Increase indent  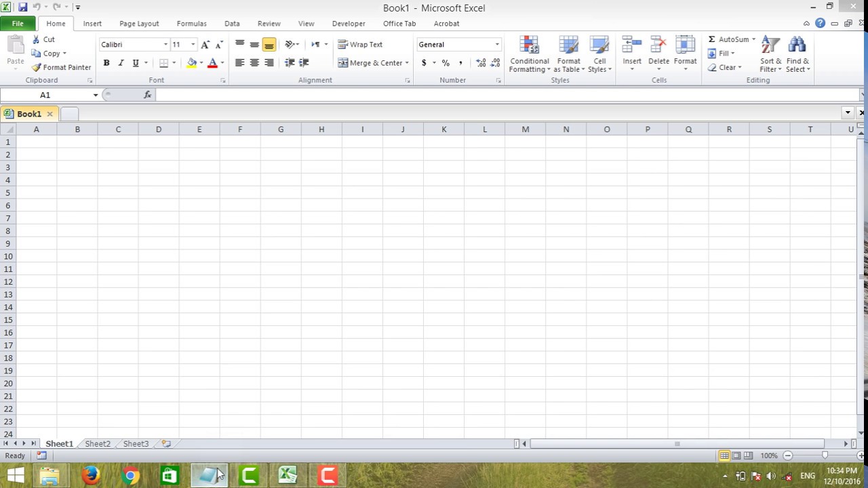coord(304,63)
